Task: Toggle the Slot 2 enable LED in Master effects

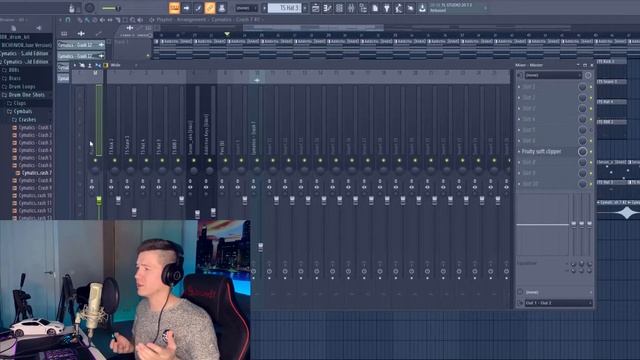Action: tap(591, 98)
